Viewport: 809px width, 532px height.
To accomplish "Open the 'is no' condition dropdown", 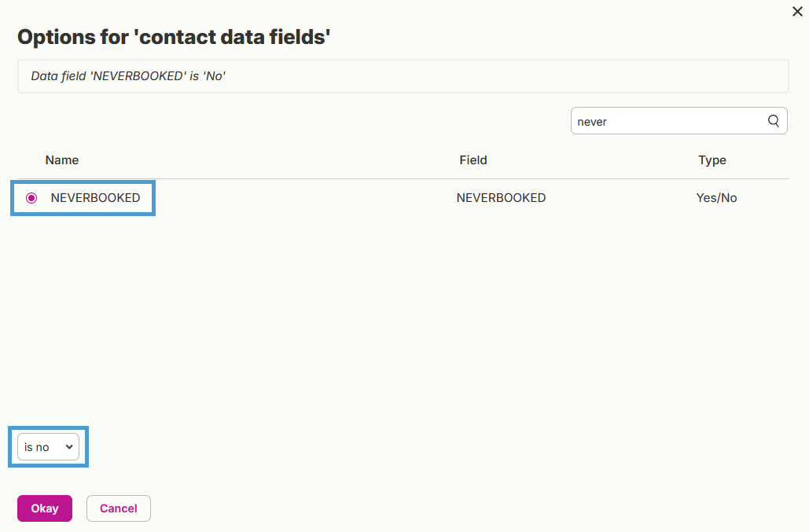I will coord(48,447).
